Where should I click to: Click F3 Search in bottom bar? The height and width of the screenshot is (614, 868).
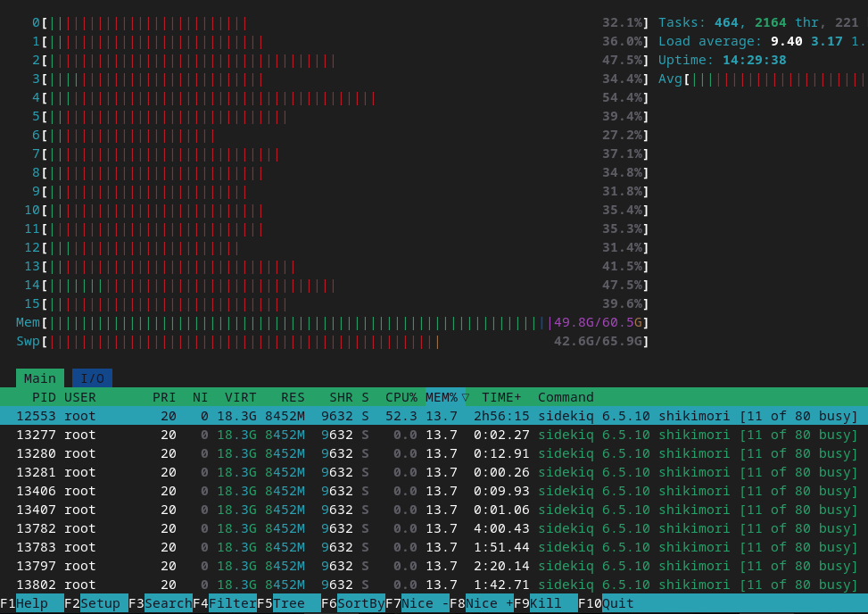pos(167,603)
